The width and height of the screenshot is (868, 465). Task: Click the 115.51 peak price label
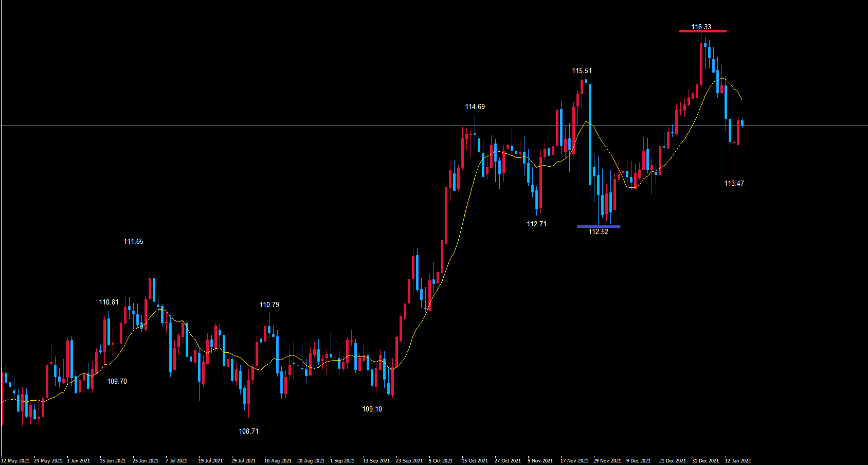pos(582,71)
